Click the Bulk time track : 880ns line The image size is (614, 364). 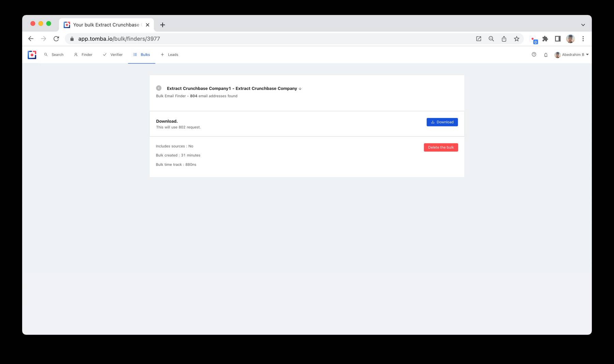[176, 165]
